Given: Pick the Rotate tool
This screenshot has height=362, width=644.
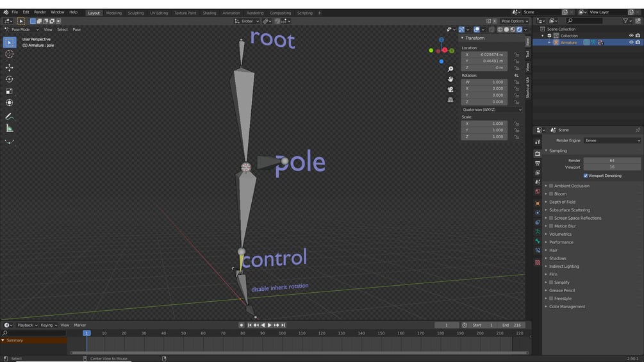Looking at the screenshot, I should pyautogui.click(x=10, y=79).
